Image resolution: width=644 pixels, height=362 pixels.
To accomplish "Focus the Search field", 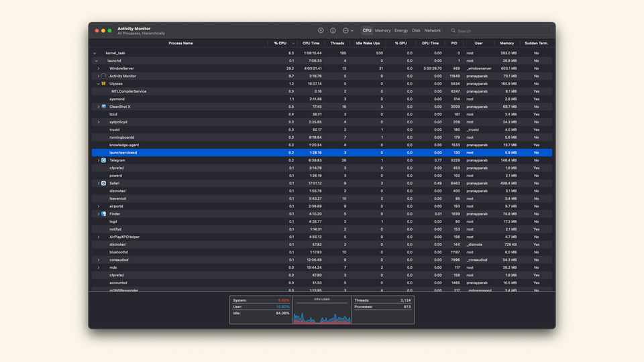I will click(x=499, y=31).
